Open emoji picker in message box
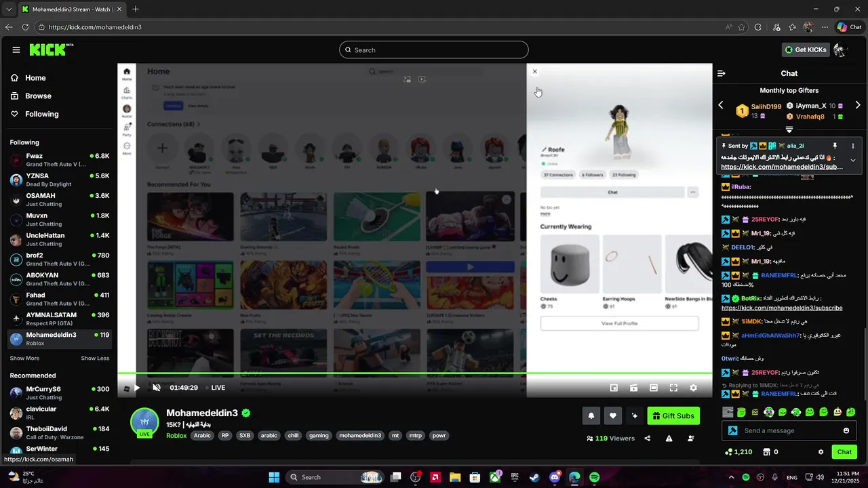 846,430
